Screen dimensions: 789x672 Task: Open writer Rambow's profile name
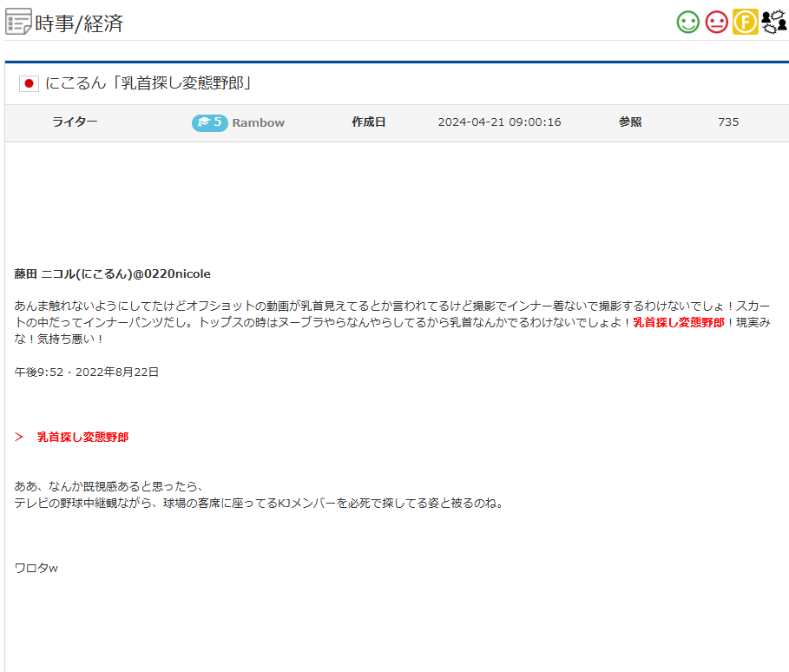258,122
